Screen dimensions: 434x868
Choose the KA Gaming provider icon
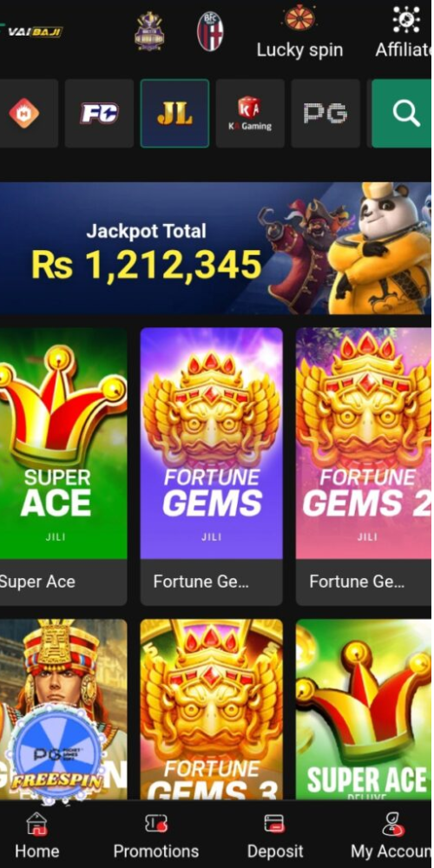pyautogui.click(x=250, y=114)
